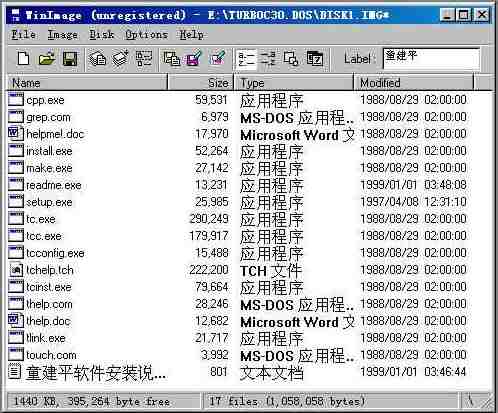498x413 pixels.
Task: Click status bar text 1440 KB, 395,264 byte free
Action: click(x=92, y=401)
